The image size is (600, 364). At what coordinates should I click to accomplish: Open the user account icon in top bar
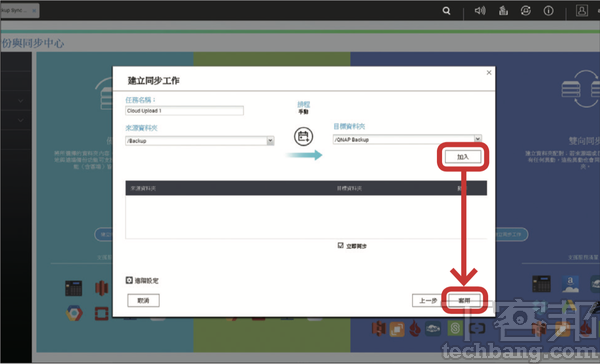(x=582, y=10)
